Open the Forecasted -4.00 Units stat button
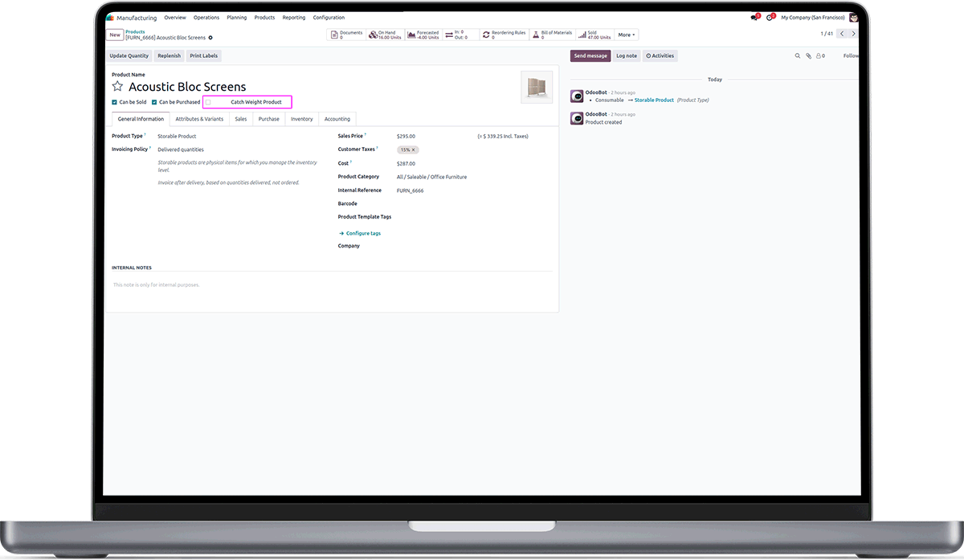 coord(423,35)
